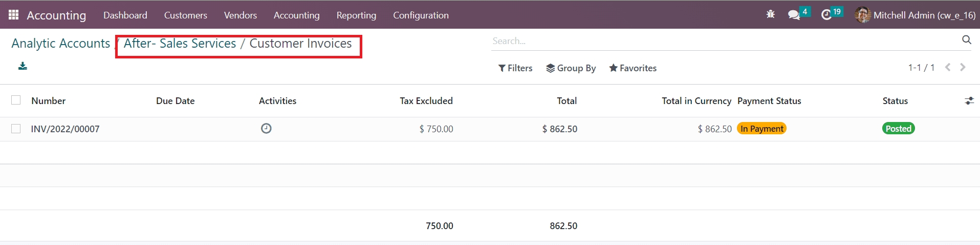The height and width of the screenshot is (245, 980).
Task: Open the Reporting menu
Action: (x=356, y=15)
